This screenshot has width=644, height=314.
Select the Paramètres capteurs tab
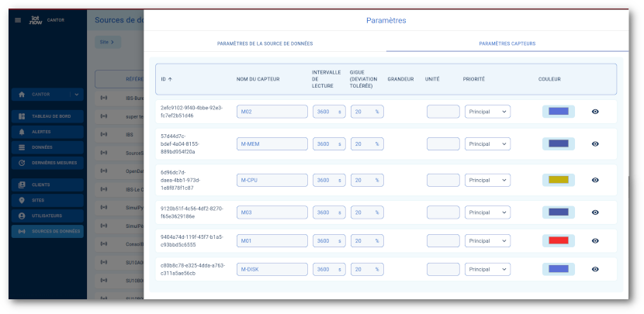coord(507,43)
